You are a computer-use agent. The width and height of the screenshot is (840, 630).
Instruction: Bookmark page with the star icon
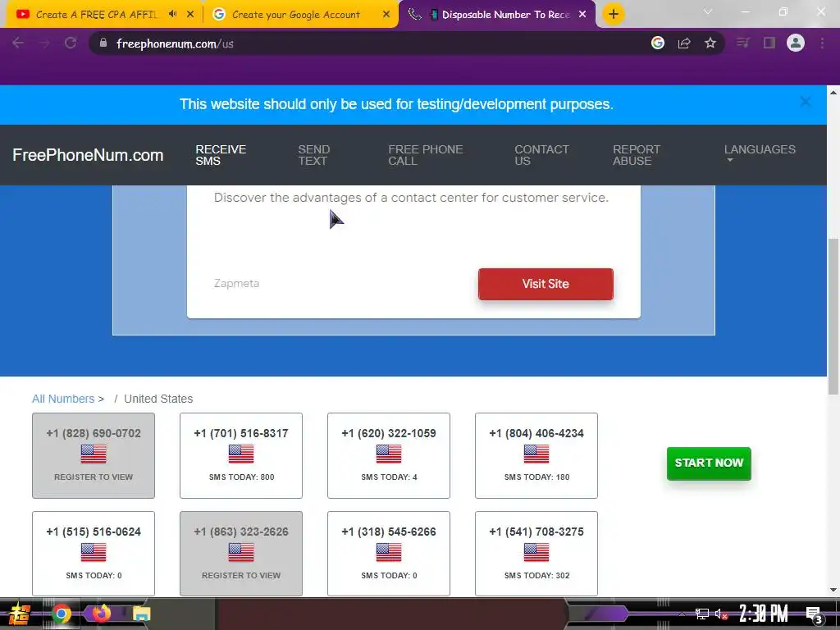(x=710, y=43)
